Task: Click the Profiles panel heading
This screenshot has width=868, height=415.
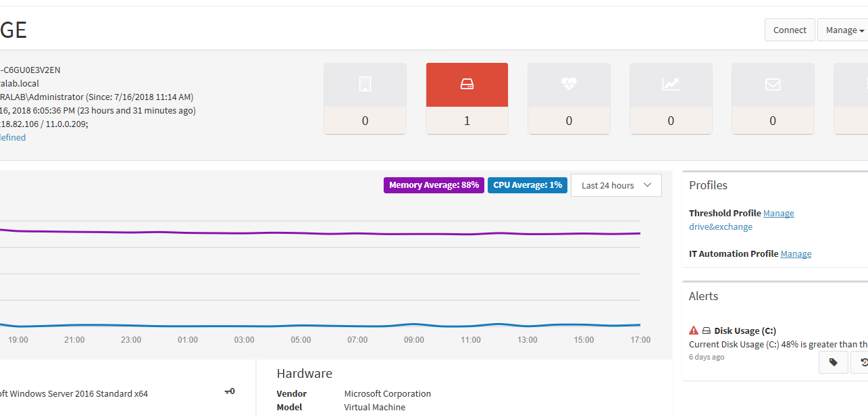Action: click(708, 185)
